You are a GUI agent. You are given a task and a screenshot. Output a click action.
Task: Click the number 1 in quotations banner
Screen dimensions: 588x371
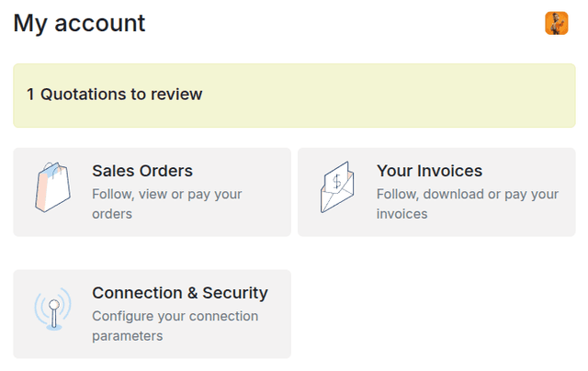30,95
